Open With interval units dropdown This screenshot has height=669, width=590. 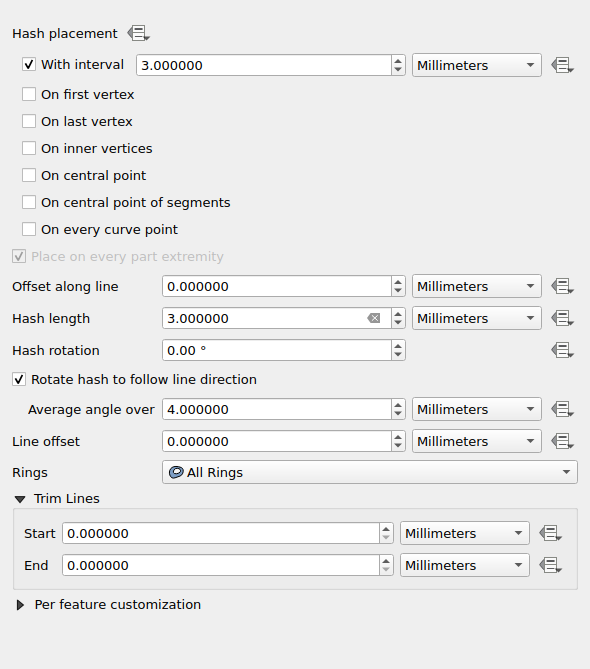point(477,65)
